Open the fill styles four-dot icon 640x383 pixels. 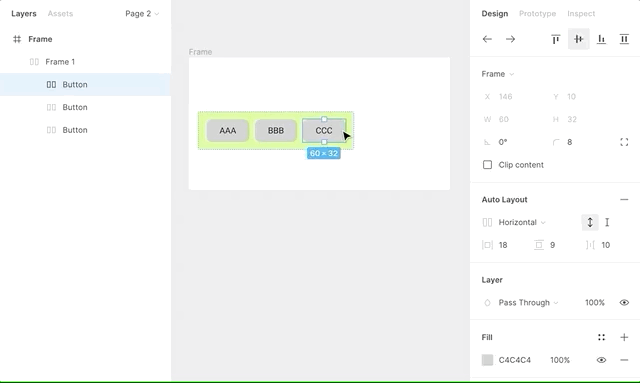click(x=601, y=337)
